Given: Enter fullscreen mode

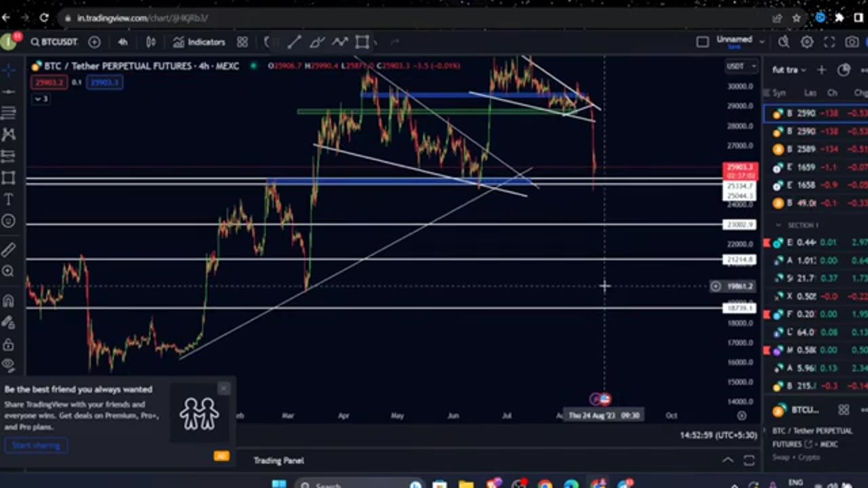Looking at the screenshot, I should 829,42.
